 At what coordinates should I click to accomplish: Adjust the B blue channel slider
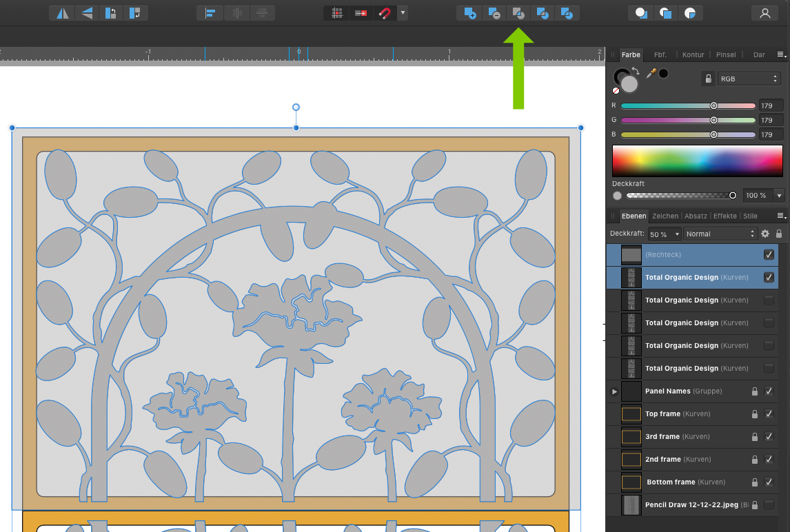[x=688, y=134]
